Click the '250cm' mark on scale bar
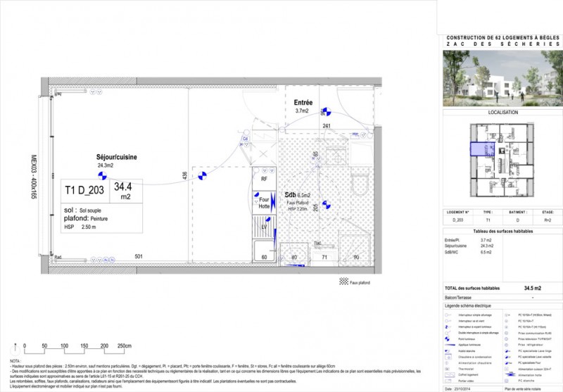 pos(125,346)
